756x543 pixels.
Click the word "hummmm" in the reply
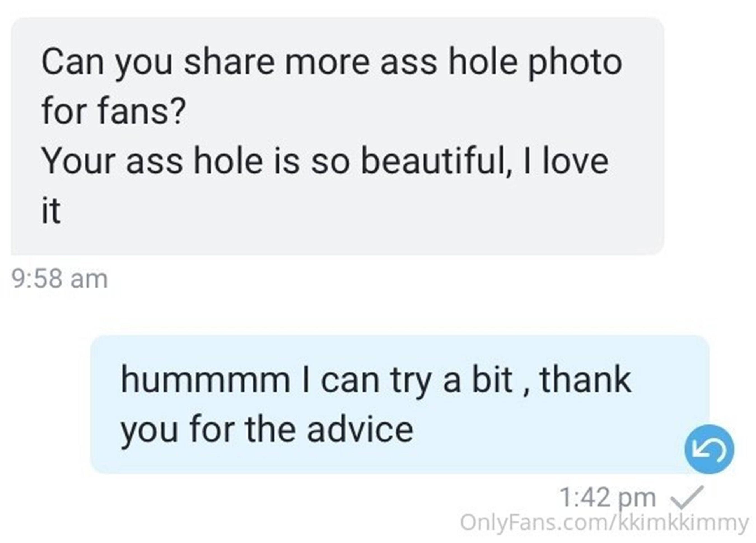point(205,380)
